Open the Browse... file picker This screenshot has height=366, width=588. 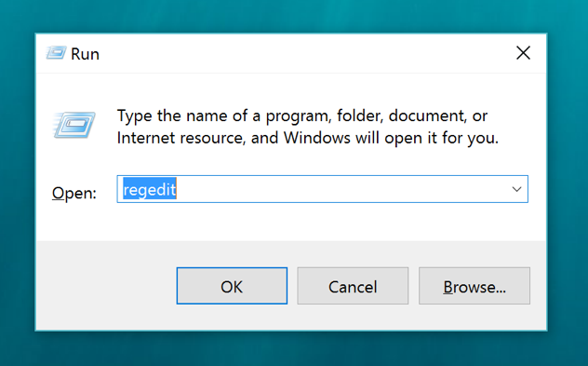coord(474,286)
